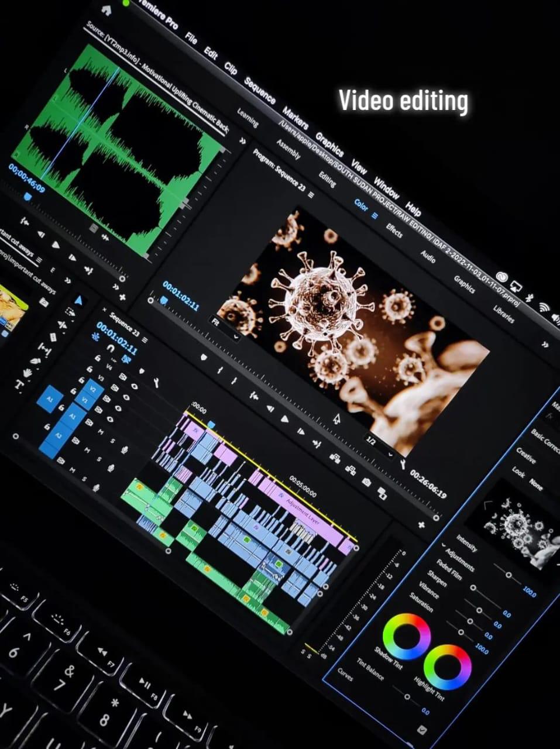
Task: Select the Track Select Forward tool
Action: click(70, 312)
